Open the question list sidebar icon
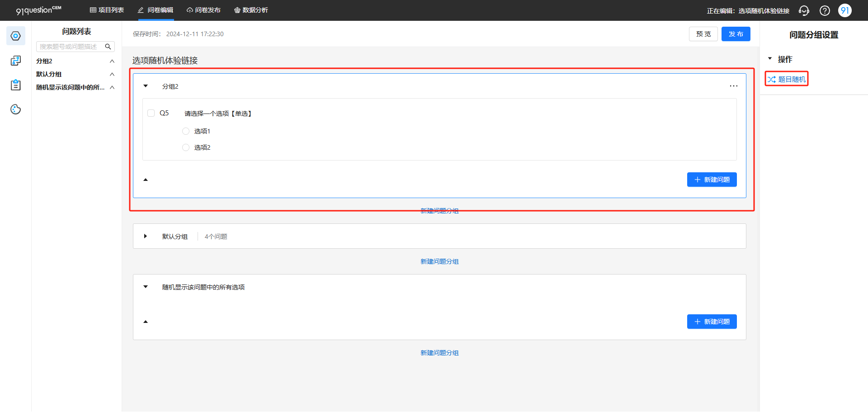 tap(16, 36)
